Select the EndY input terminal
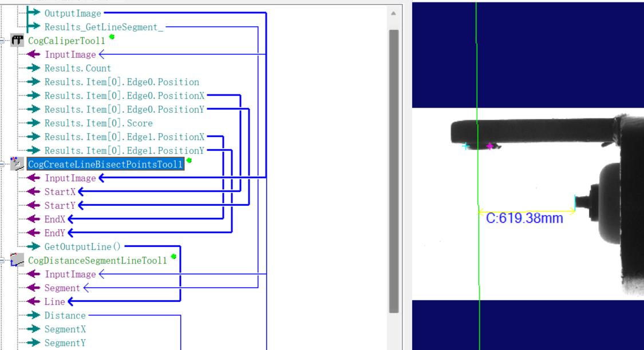 [x=55, y=233]
